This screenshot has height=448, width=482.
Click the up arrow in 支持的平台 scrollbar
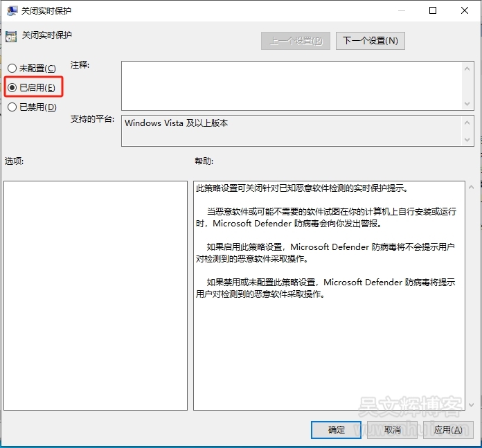click(x=467, y=121)
